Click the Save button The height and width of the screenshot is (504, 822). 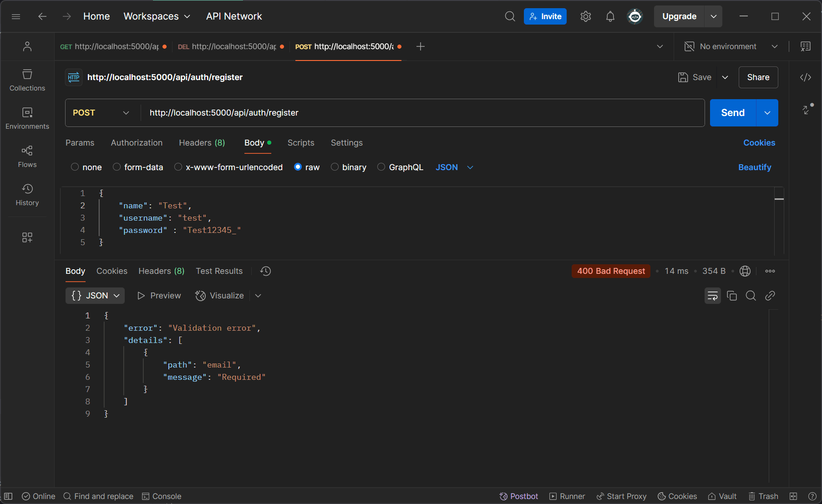point(695,77)
